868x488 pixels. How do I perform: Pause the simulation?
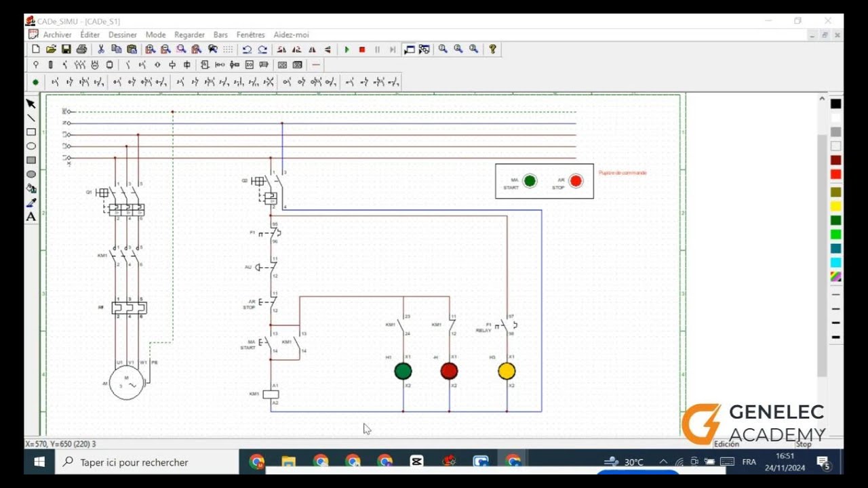point(378,49)
